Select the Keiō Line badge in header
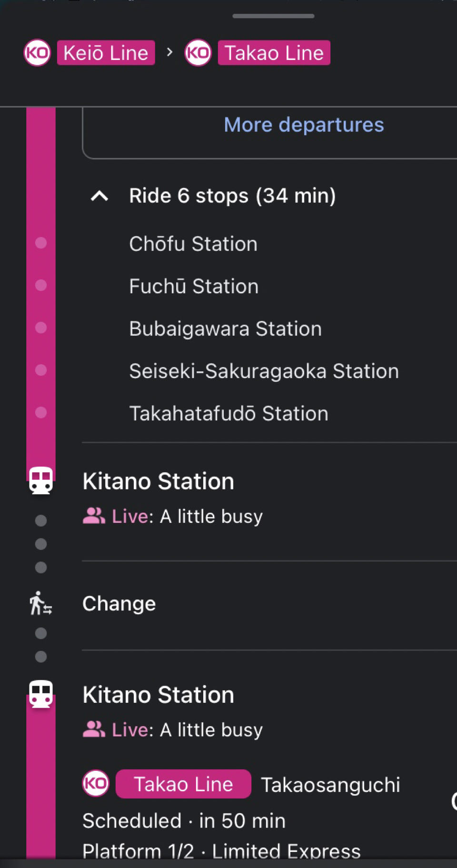This screenshot has height=868, width=457. click(x=106, y=53)
